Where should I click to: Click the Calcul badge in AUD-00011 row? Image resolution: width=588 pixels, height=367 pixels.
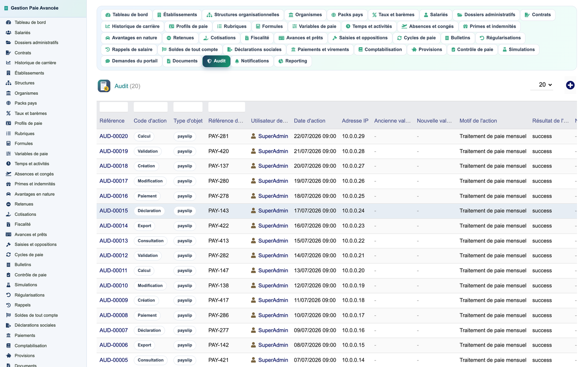(144, 271)
